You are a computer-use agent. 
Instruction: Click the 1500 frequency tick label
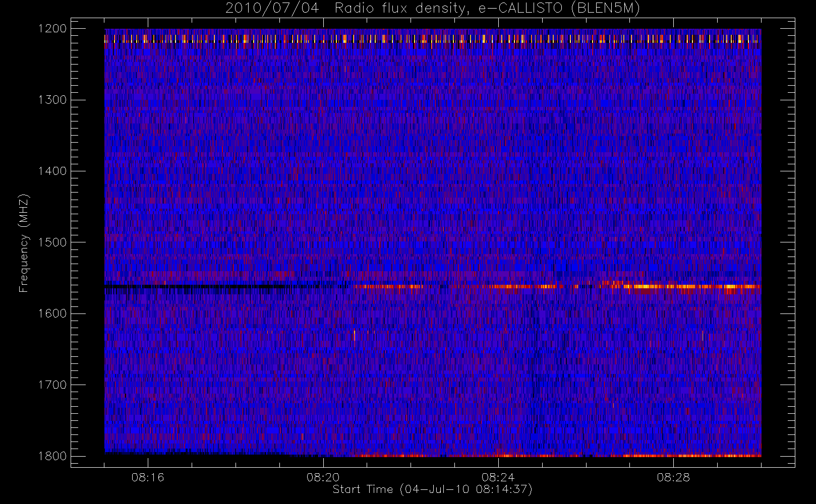53,242
